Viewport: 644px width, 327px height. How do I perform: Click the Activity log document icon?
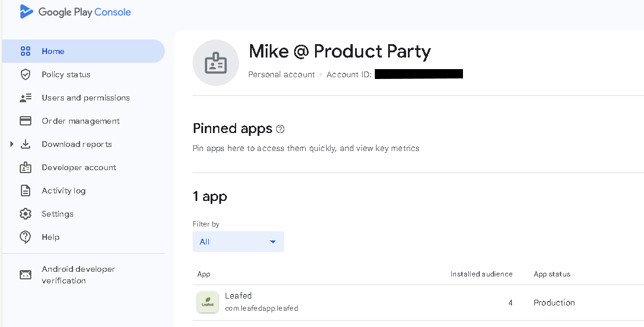click(26, 191)
